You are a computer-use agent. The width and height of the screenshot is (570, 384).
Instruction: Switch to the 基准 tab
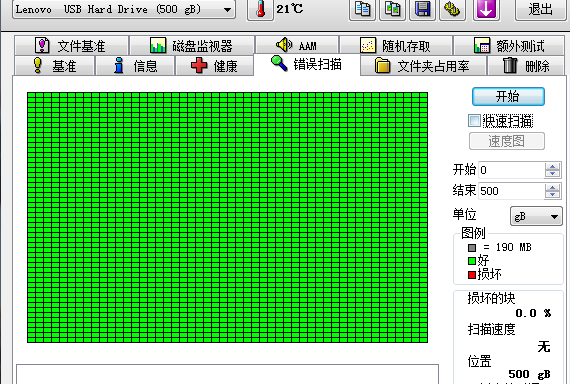tap(54, 66)
